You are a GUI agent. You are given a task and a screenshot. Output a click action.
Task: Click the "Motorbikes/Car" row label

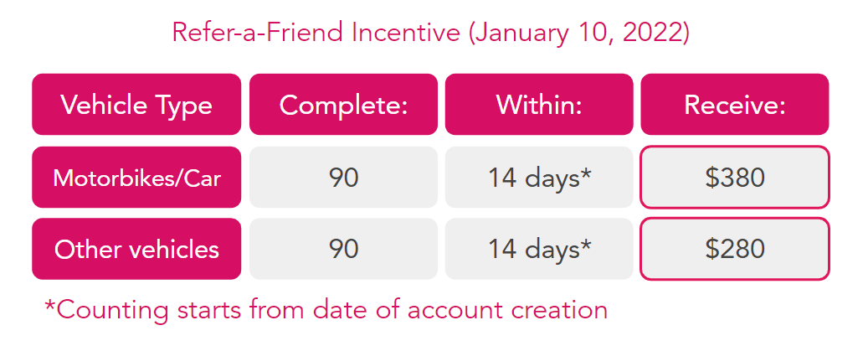tap(136, 178)
